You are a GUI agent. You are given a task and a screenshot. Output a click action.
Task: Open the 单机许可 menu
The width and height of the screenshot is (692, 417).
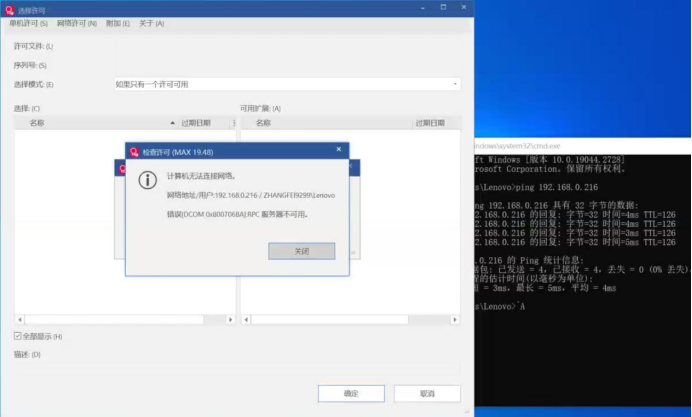tap(28, 23)
